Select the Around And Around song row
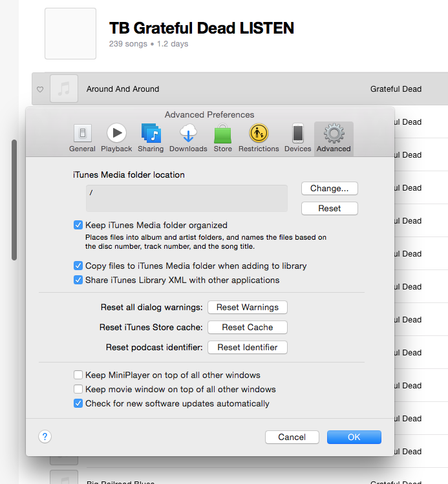The height and width of the screenshot is (484, 448). click(x=240, y=89)
